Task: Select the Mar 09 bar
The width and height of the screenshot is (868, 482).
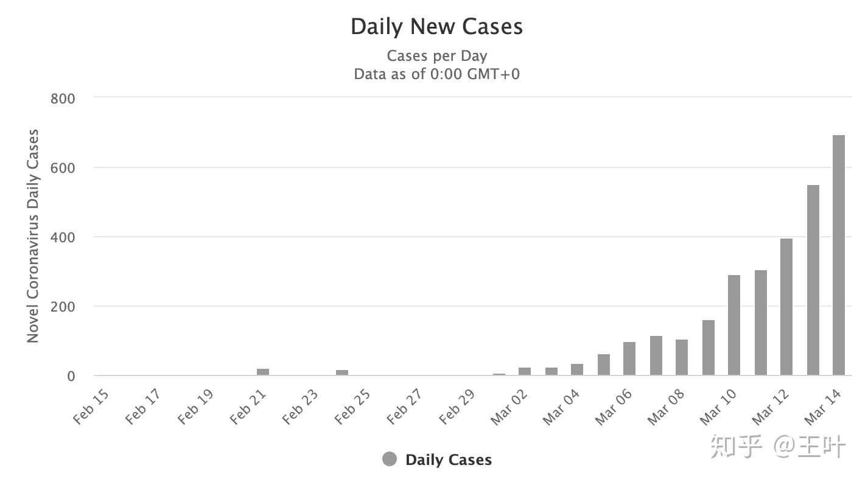Action: point(708,348)
